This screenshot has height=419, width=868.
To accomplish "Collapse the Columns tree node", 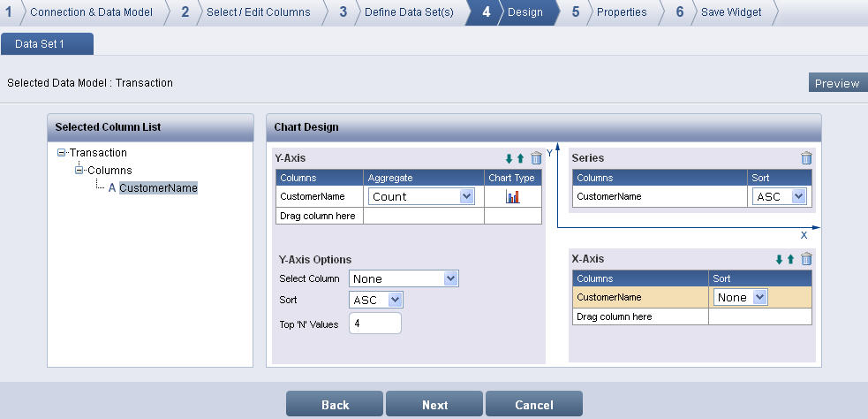I will 79,170.
